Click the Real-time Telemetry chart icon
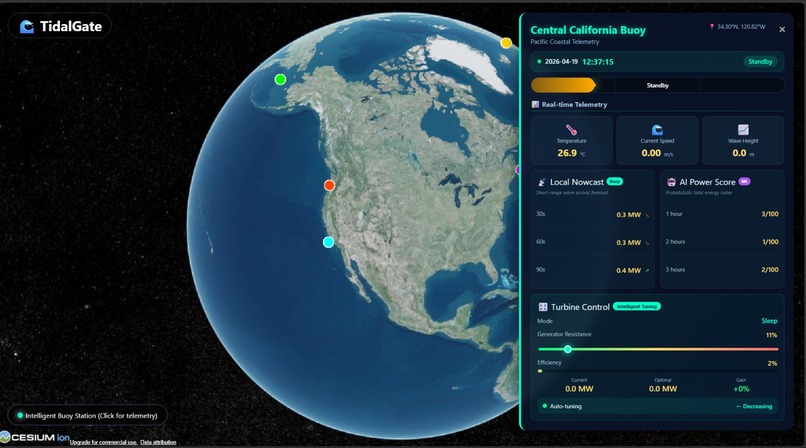 [x=535, y=104]
